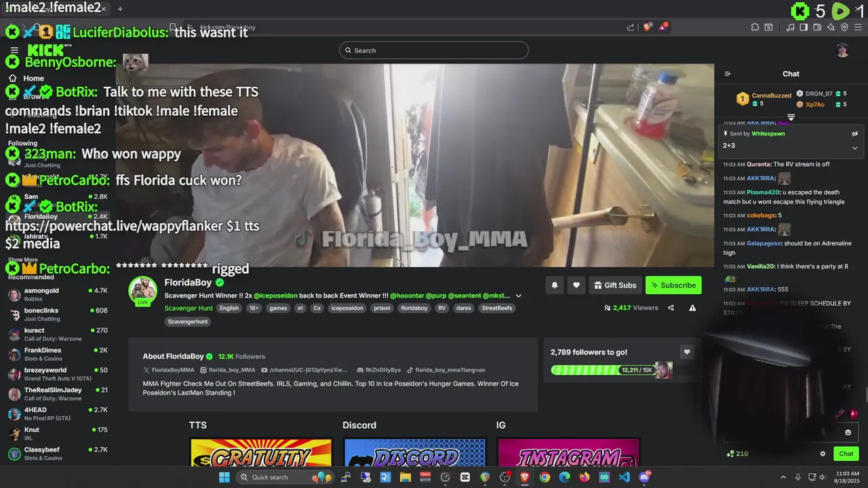
Task: Click the FloridaBoy live avatar
Action: point(142,291)
